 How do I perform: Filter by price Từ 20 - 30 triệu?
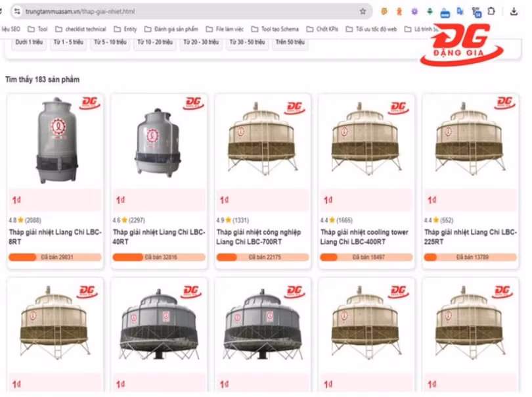[201, 43]
